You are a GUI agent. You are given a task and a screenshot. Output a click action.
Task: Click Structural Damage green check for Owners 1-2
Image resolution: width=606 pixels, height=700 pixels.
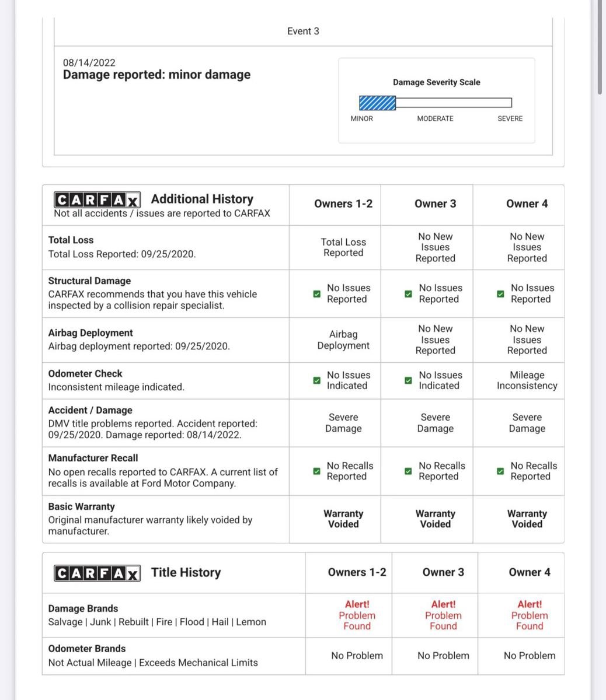317,294
